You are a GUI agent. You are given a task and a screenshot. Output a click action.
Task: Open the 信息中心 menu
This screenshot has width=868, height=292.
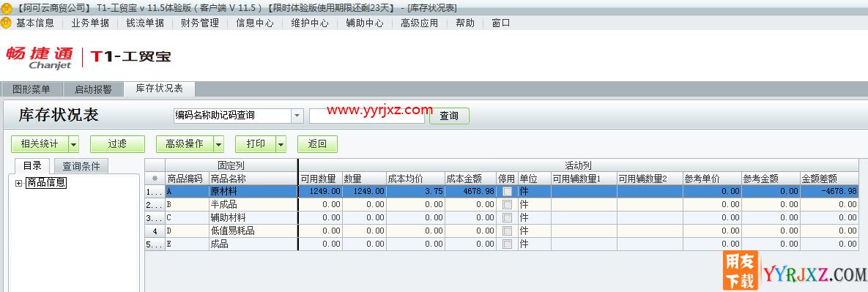point(255,23)
